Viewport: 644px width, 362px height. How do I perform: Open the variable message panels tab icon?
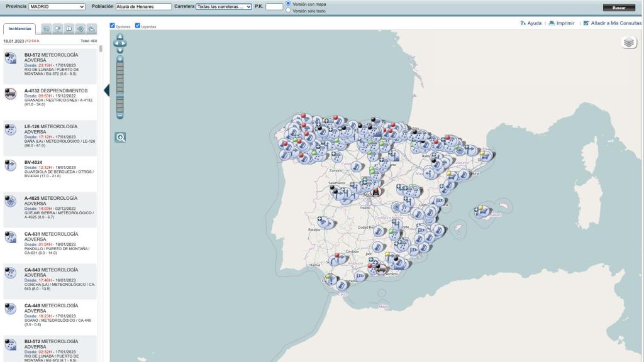coord(47,29)
